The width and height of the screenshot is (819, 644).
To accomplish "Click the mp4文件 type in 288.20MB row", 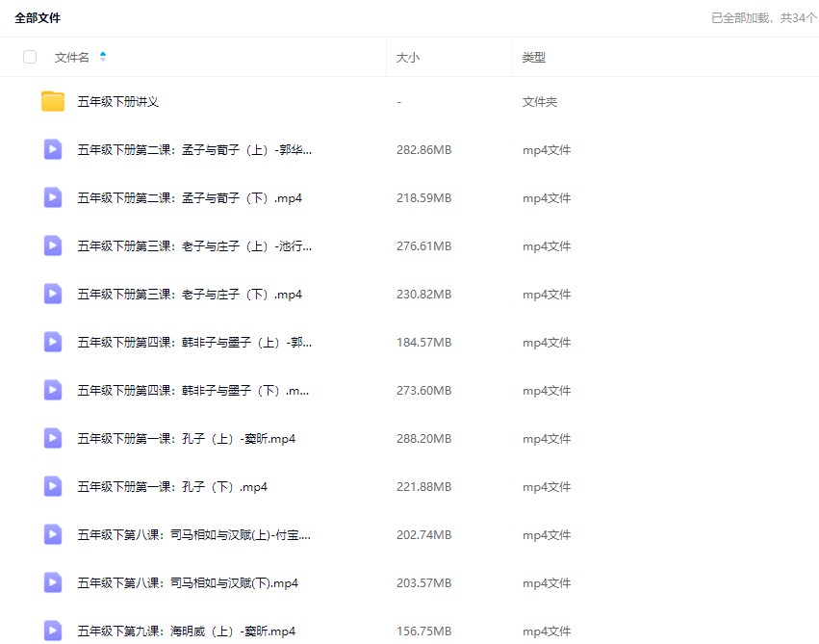I will click(x=547, y=438).
